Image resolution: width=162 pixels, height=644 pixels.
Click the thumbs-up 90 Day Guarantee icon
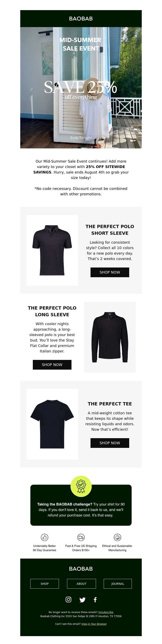pos(44,537)
